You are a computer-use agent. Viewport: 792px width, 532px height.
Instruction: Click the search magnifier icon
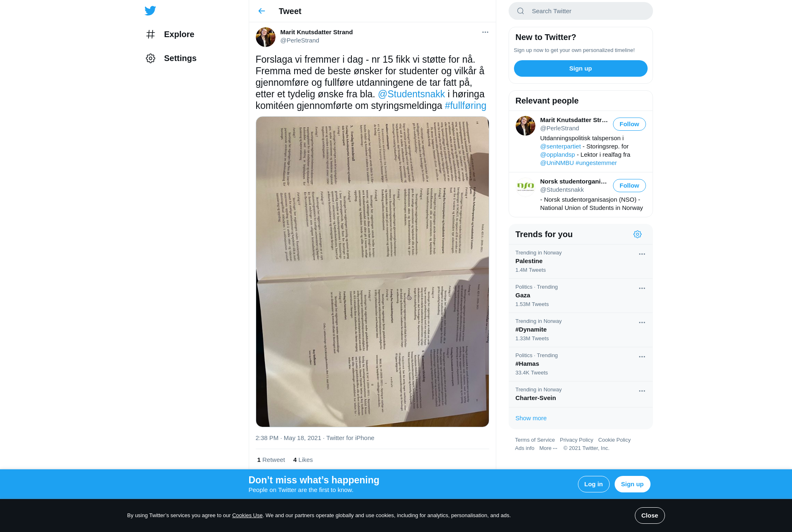coord(521,11)
